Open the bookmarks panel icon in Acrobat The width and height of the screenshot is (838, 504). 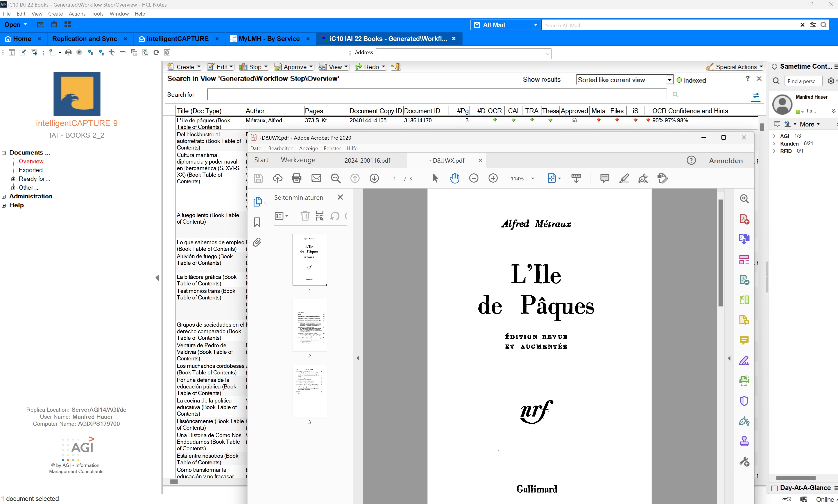pos(257,222)
